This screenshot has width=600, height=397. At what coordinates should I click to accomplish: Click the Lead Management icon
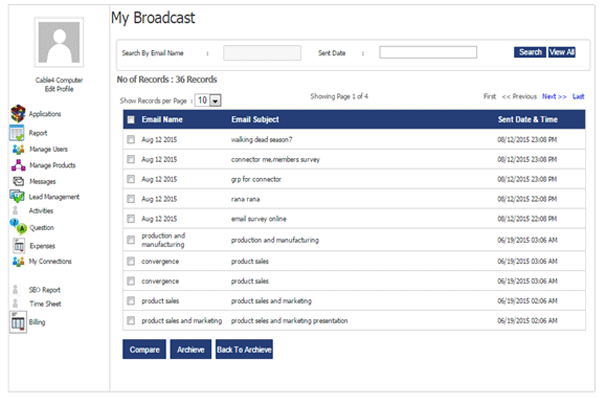coord(17,196)
